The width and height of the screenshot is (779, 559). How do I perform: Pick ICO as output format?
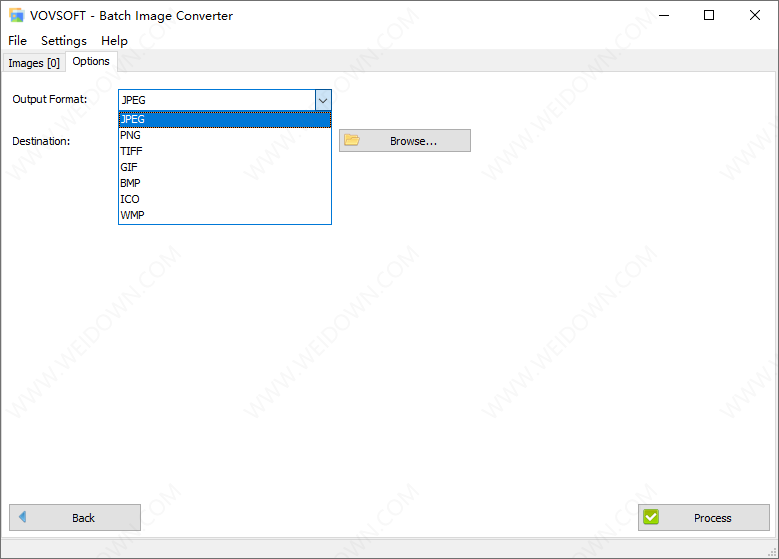coord(225,199)
